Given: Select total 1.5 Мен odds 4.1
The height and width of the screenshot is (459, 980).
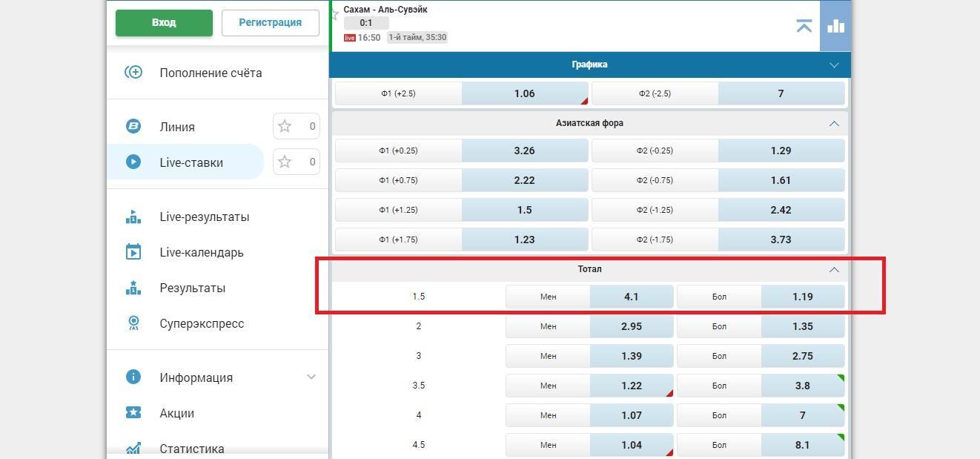Looking at the screenshot, I should point(631,297).
